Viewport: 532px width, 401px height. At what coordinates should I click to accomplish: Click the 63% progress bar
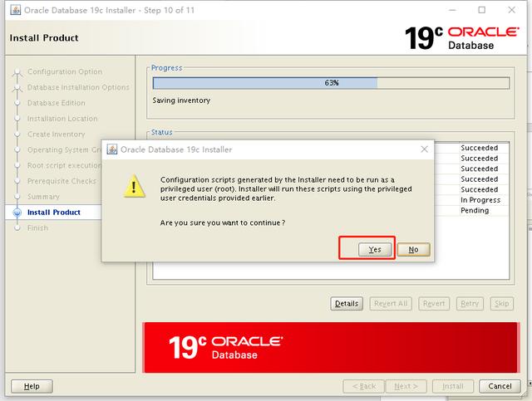331,83
